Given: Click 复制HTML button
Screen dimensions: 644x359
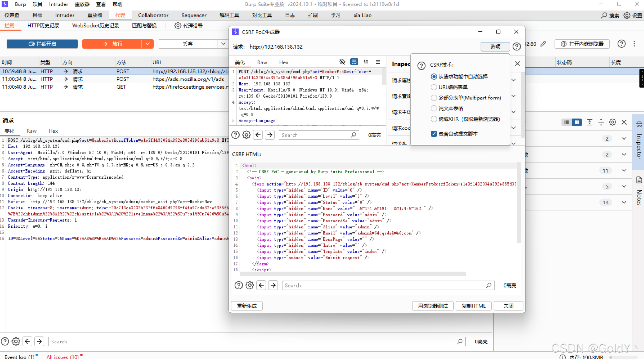Looking at the screenshot, I should [x=473, y=306].
